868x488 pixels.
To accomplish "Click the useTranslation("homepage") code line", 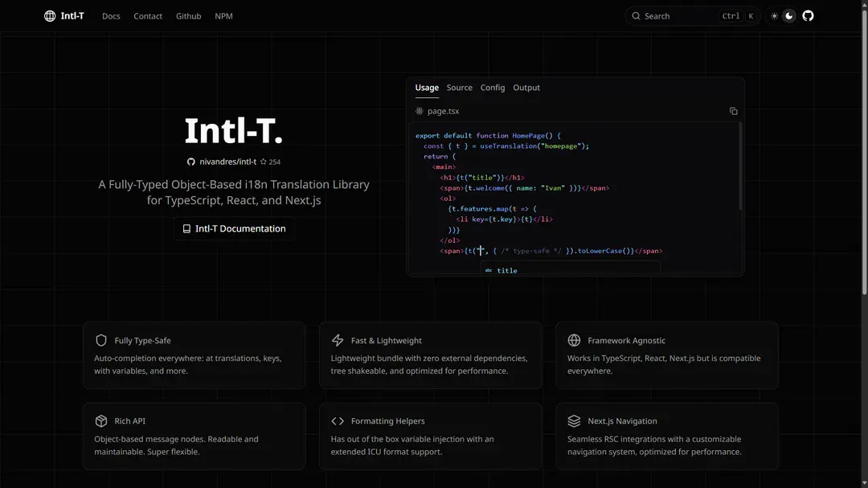I will point(506,146).
